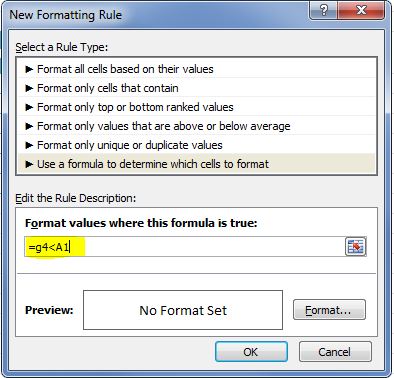394x378 pixels.
Task: Confirm the rule with OK
Action: [x=251, y=352]
